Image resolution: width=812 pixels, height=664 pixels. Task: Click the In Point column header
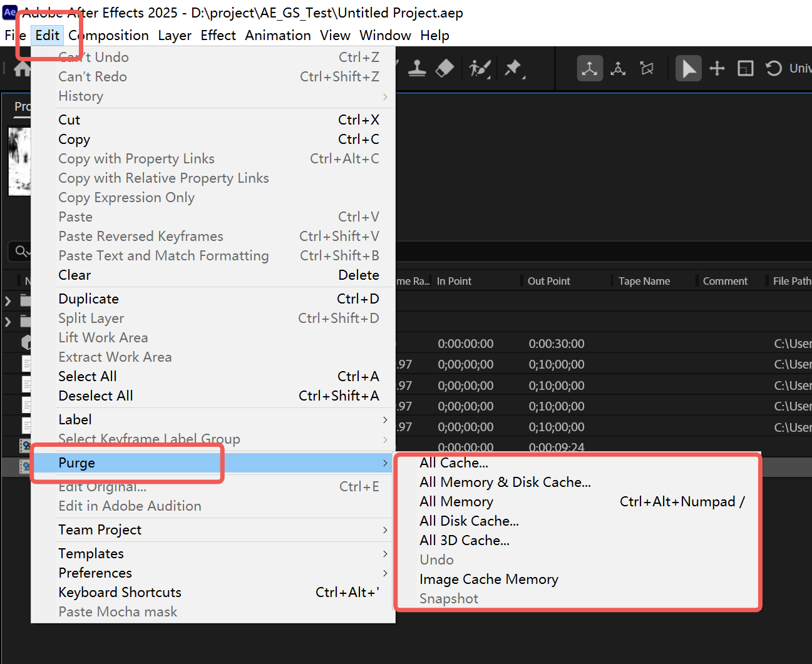[454, 281]
